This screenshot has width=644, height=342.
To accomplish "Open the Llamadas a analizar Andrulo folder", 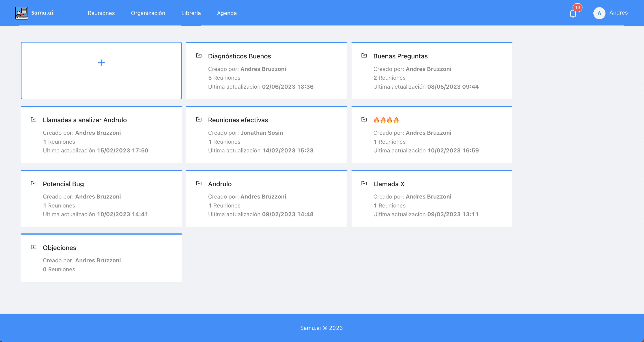I will 84,120.
